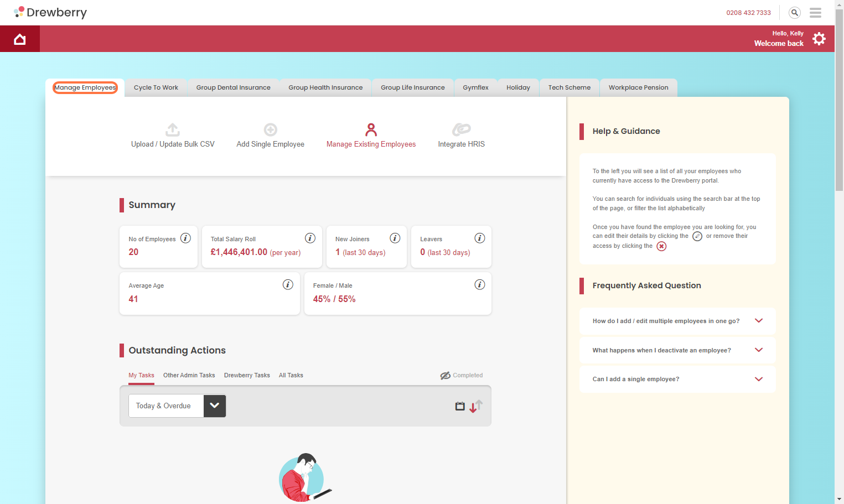This screenshot has width=844, height=504.
Task: Open Workplace Pension tab
Action: pos(639,87)
